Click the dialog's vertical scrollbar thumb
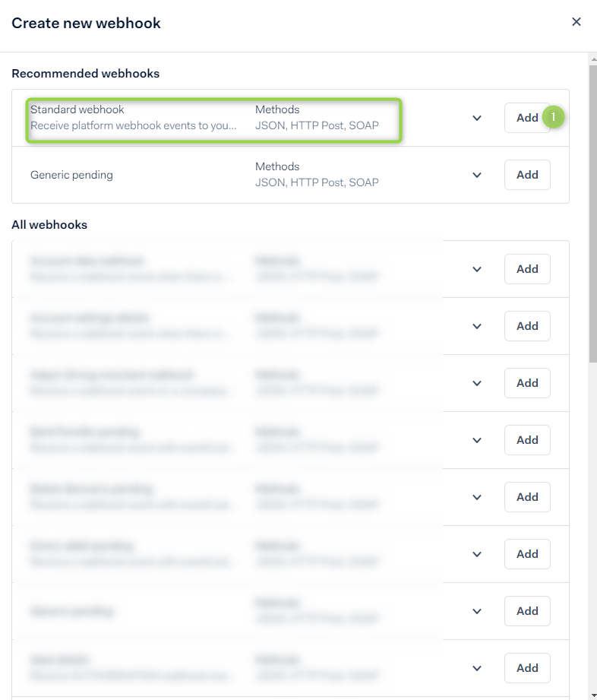This screenshot has height=700, width=597. (x=593, y=214)
